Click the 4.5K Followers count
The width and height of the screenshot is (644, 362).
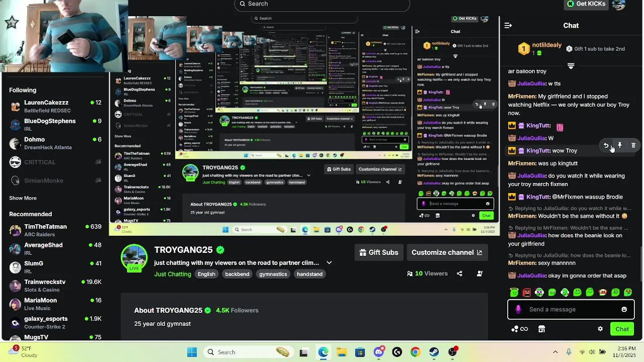tap(237, 310)
